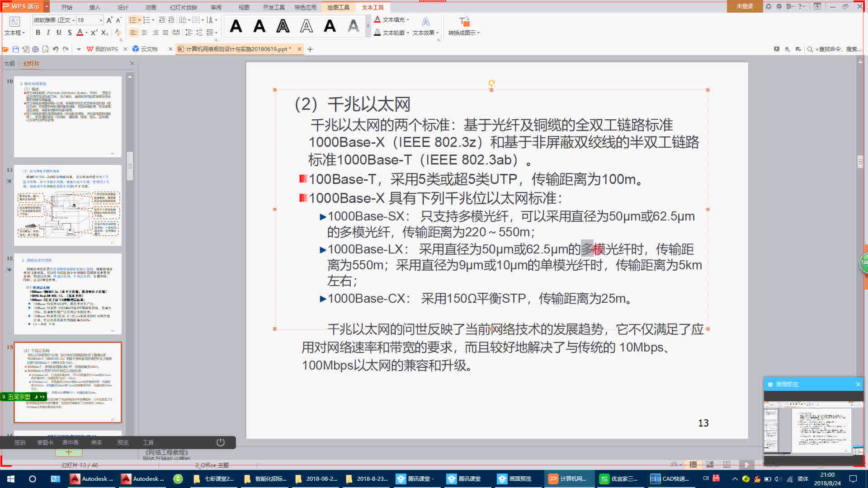This screenshot has width=868, height=488.
Task: Expand the 文本填充 text fill dropdown
Action: [x=408, y=20]
